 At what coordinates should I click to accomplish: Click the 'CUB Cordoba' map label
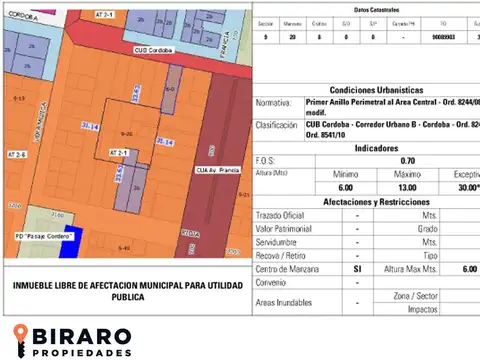tap(153, 50)
